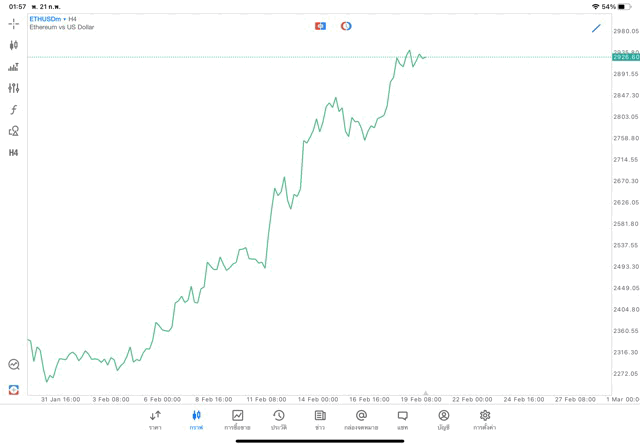640x447 pixels.
Task: Open the chart settings sliders icon
Action: click(x=13, y=88)
